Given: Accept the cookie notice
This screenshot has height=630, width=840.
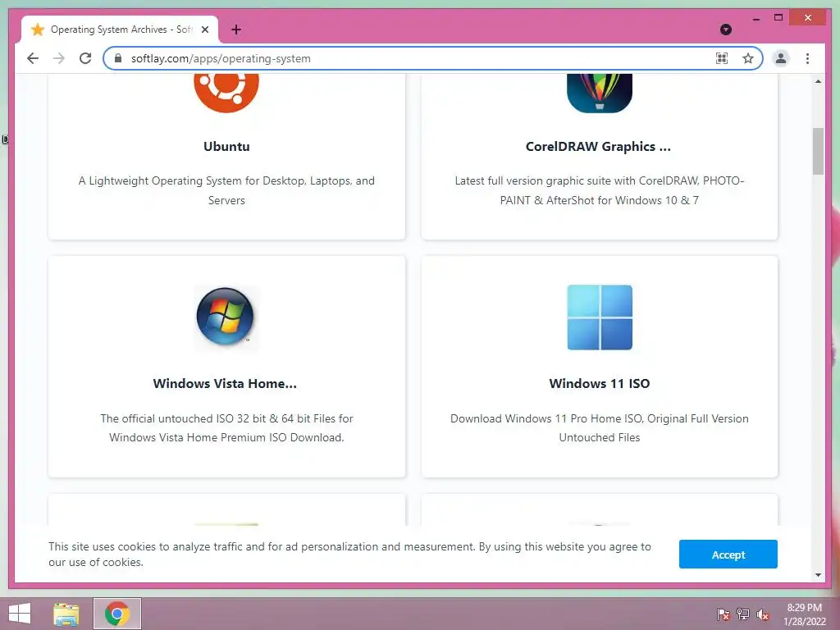Looking at the screenshot, I should 728,555.
